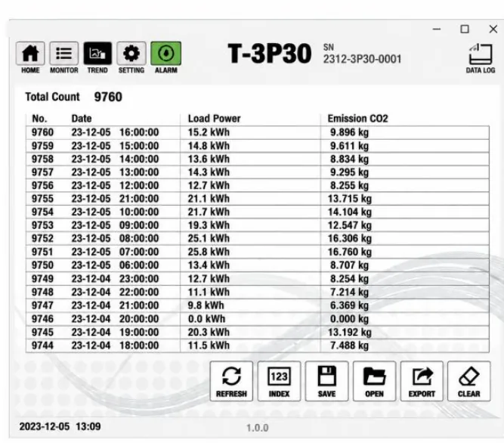Select row number 9750
This screenshot has width=504, height=443.
(x=42, y=265)
